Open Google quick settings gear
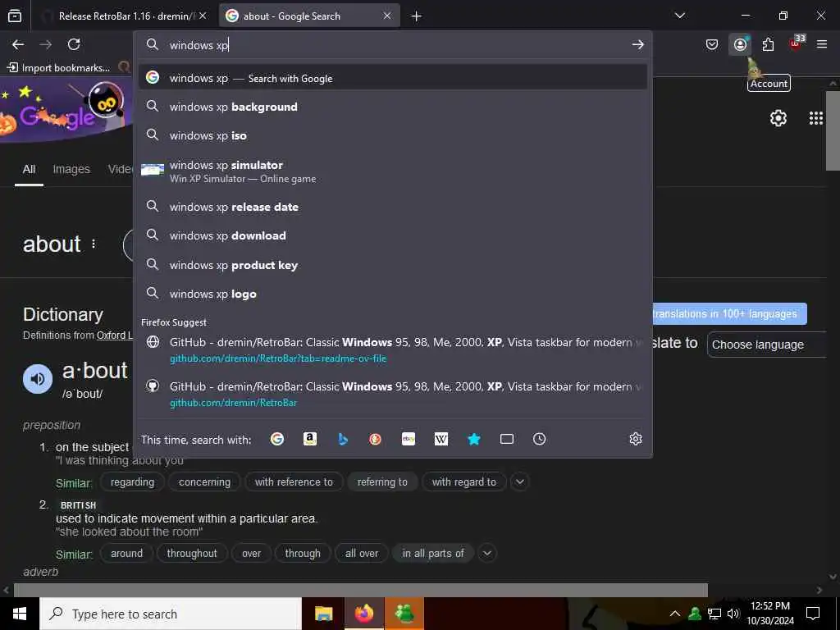Image resolution: width=840 pixels, height=630 pixels. (778, 118)
